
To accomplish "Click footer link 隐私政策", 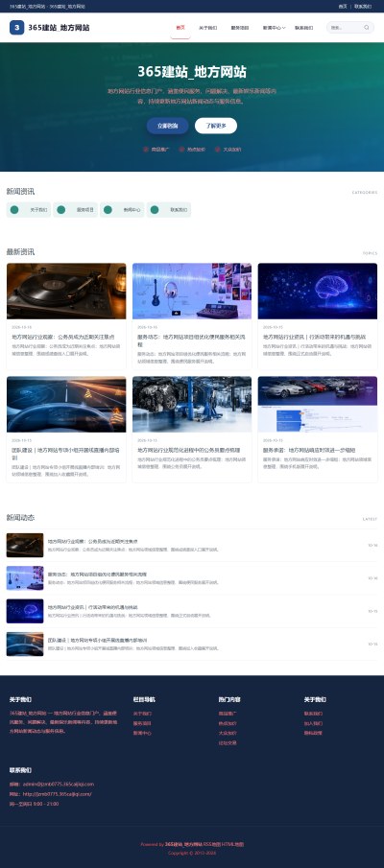I will (x=313, y=733).
